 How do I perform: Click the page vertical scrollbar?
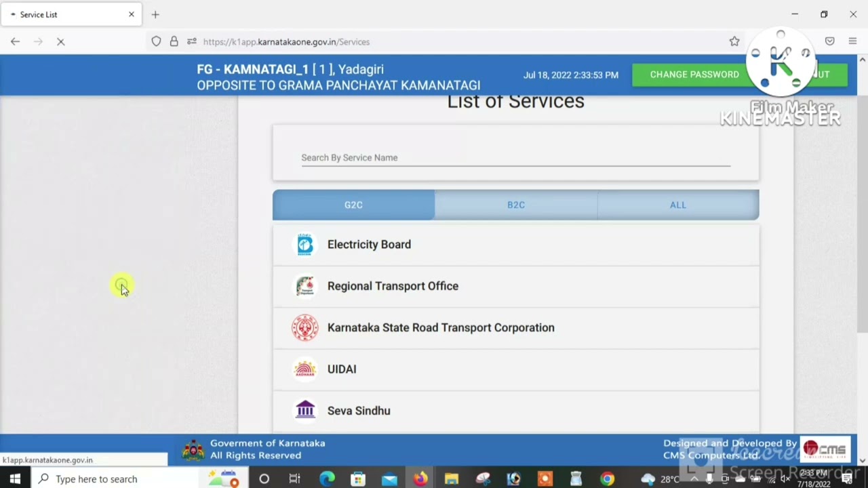pos(863,213)
